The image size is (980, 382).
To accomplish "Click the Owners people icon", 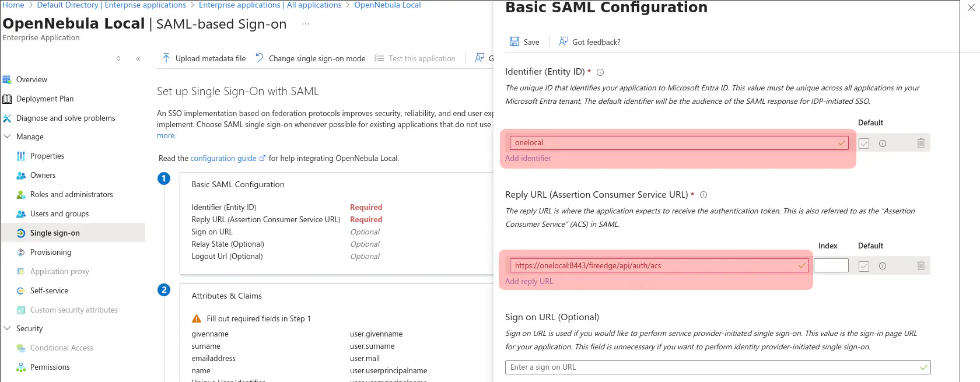I will pyautogui.click(x=21, y=175).
